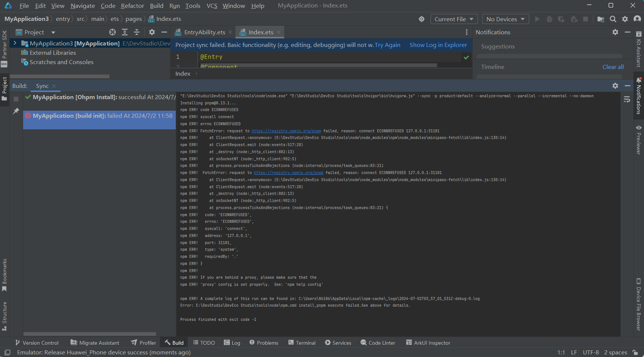Toggle soft-wrap icon in build output
This screenshot has width=644, height=357.
click(x=627, y=99)
